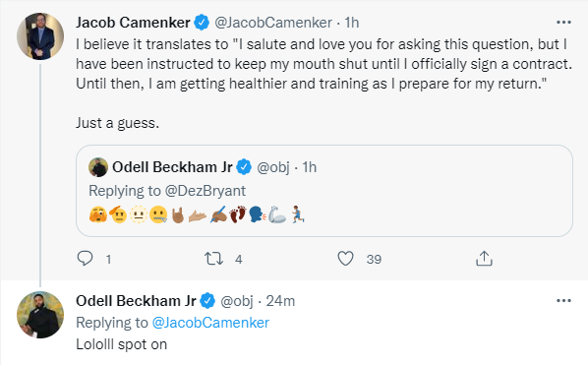Click the Jacob Camenker display name
Image resolution: width=588 pixels, height=365 pixels.
click(133, 23)
